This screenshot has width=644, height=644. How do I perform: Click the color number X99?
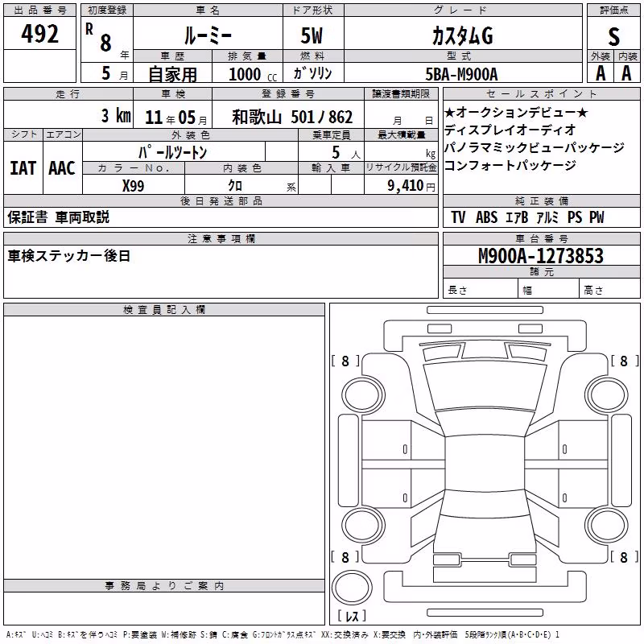point(133,186)
